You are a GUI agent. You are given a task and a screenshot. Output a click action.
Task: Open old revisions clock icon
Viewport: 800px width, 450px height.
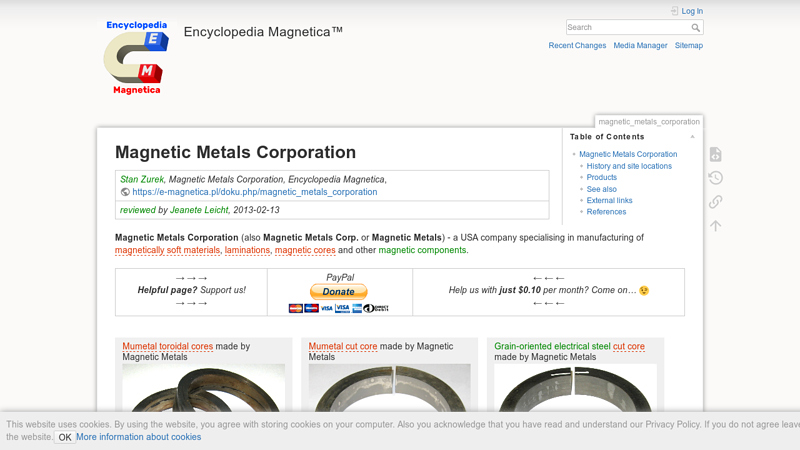(715, 178)
